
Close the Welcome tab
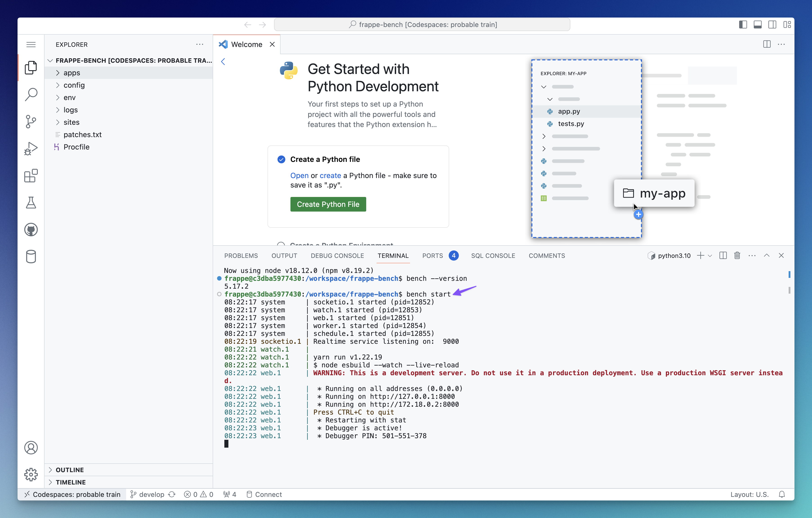272,44
